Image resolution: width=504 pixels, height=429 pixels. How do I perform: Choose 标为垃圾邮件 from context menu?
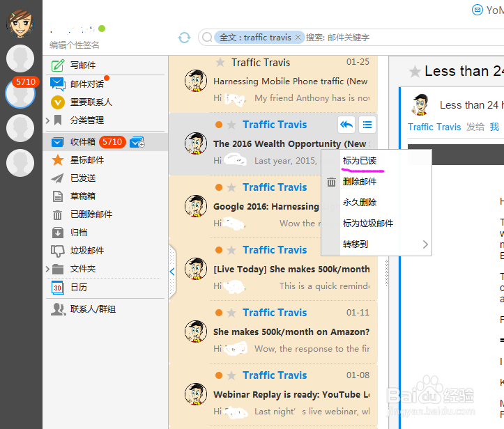click(367, 223)
